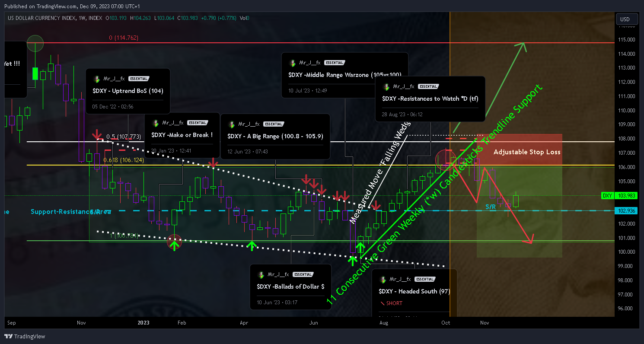The image size is (644, 344).
Task: Click date '05 Dec '22 · 02:56'
Action: click(113, 106)
